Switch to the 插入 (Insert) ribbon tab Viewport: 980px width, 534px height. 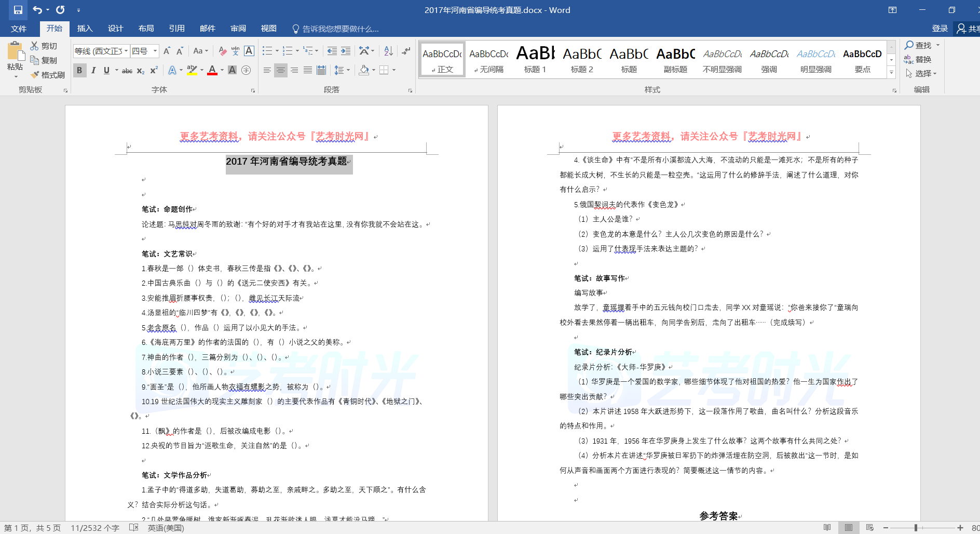pyautogui.click(x=85, y=29)
